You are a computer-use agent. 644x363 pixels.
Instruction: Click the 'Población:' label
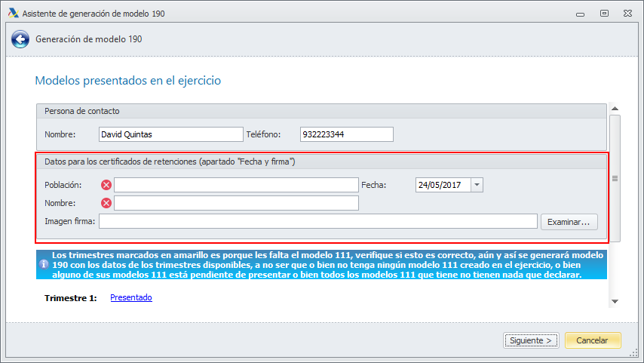(x=63, y=185)
